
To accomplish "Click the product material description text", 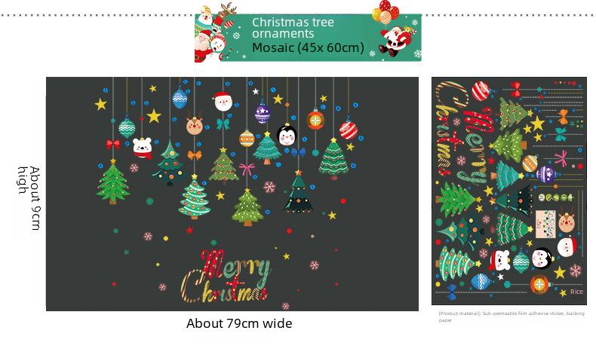I will pos(512,317).
